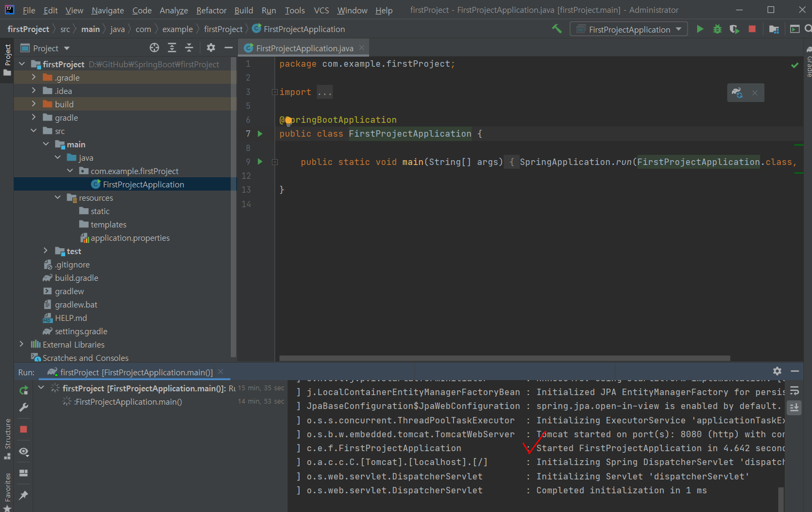Open Project panel settings gear
The height and width of the screenshot is (512, 812).
tap(211, 48)
